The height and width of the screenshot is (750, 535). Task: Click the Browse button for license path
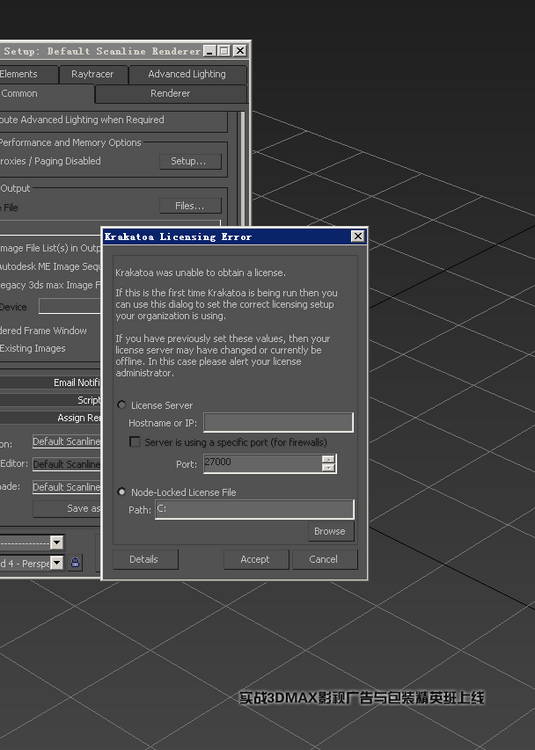pyautogui.click(x=329, y=531)
